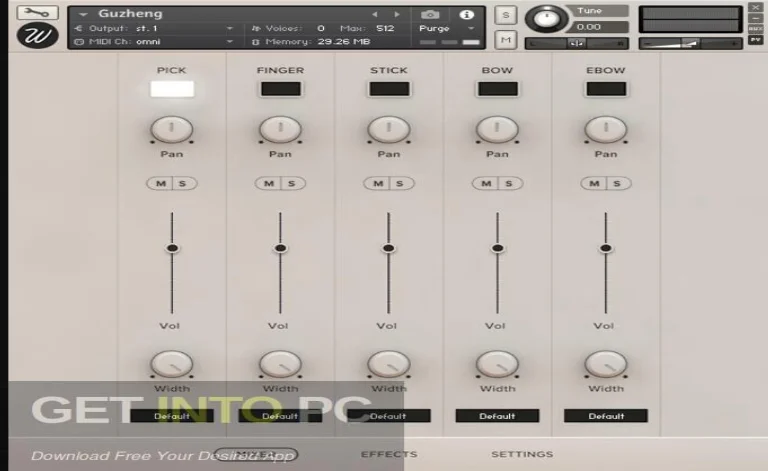Image resolution: width=768 pixels, height=471 pixels.
Task: Mute the BOW channel with M
Action: tap(485, 184)
